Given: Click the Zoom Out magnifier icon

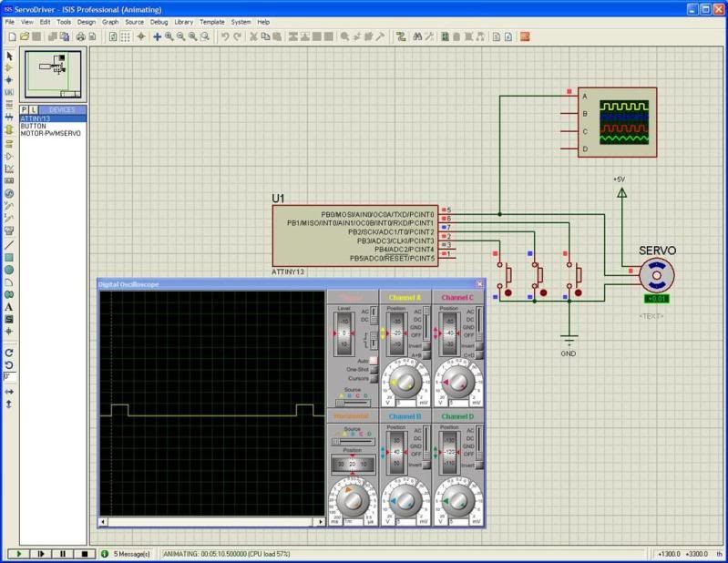Looking at the screenshot, I should [180, 36].
